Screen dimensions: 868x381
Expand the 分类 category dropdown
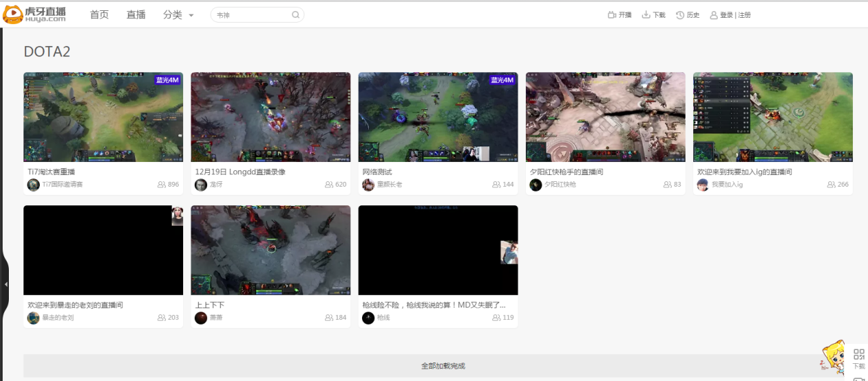178,14
